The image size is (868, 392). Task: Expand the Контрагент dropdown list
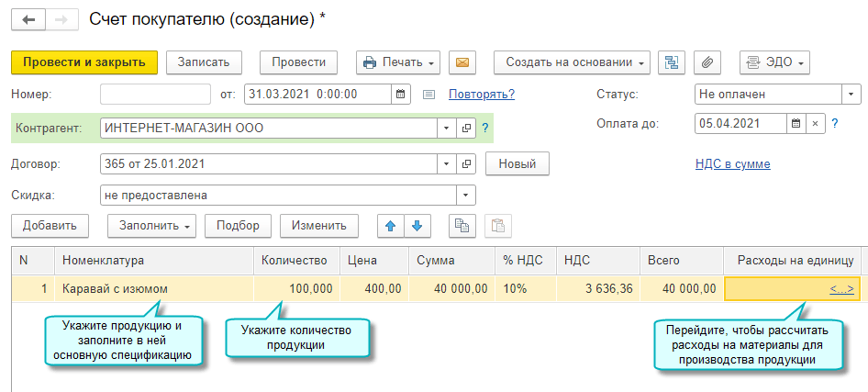446,128
